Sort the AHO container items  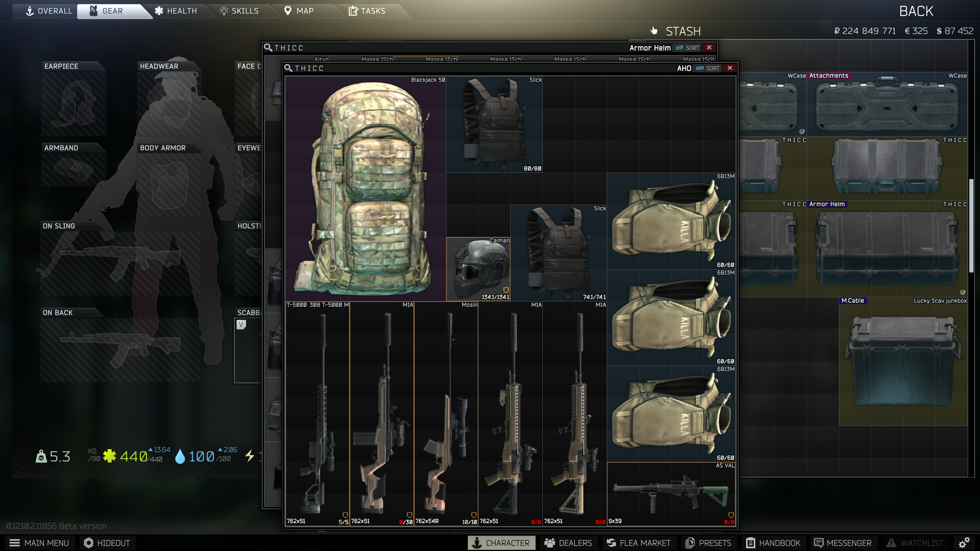(708, 68)
